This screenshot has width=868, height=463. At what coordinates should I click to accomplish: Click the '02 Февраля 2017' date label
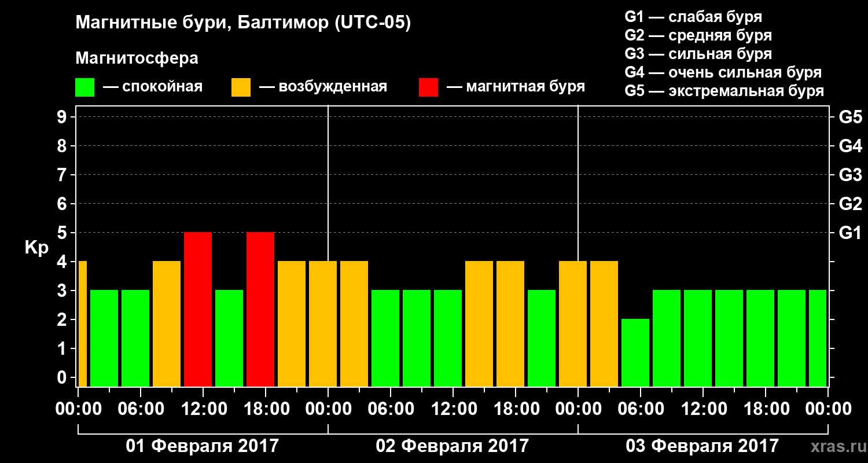point(453,446)
